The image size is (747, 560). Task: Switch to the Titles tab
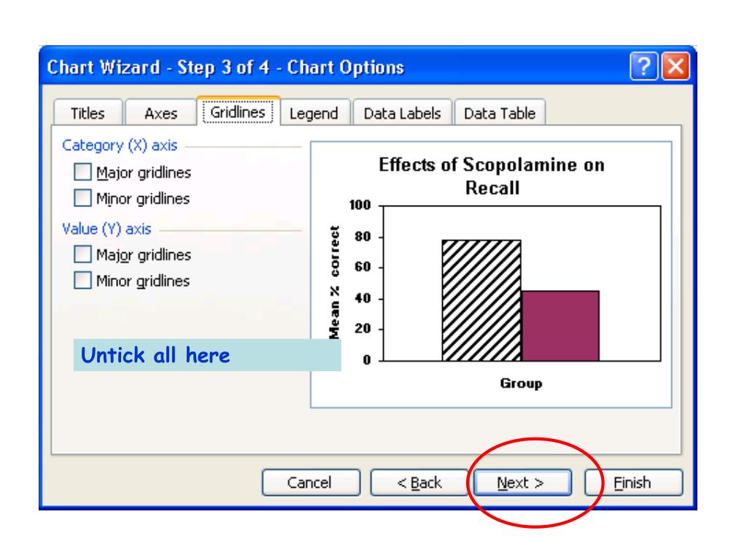88,113
